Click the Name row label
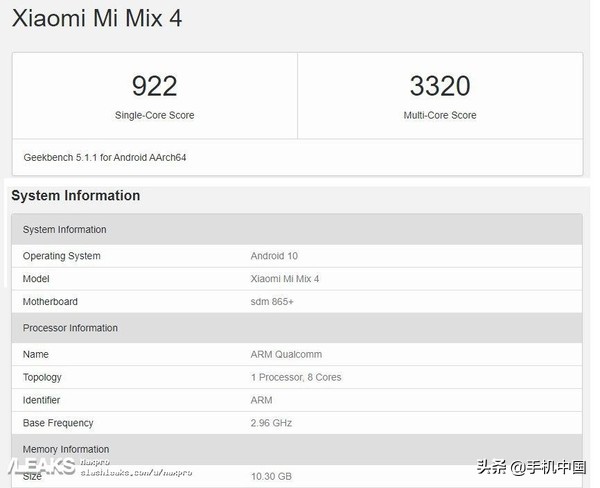 (36, 354)
